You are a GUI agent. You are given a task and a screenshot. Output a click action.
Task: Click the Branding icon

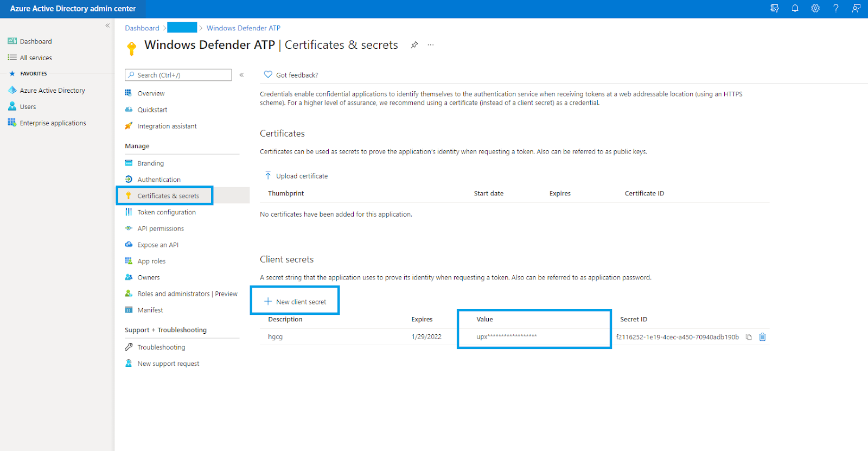(x=129, y=163)
